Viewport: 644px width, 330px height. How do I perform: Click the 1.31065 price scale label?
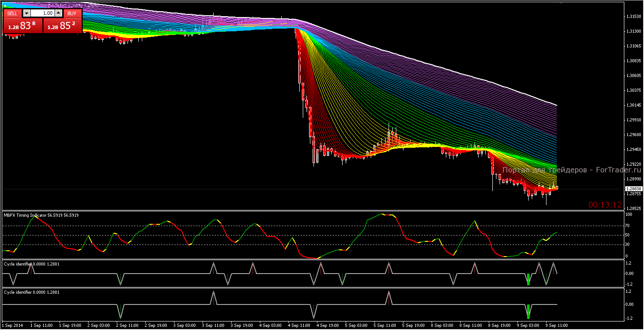pyautogui.click(x=634, y=46)
